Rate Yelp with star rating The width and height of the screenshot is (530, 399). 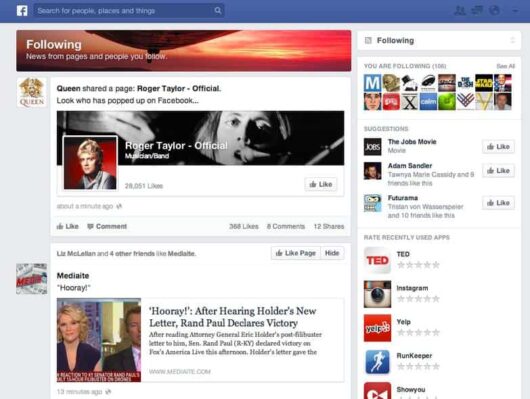tap(418, 332)
